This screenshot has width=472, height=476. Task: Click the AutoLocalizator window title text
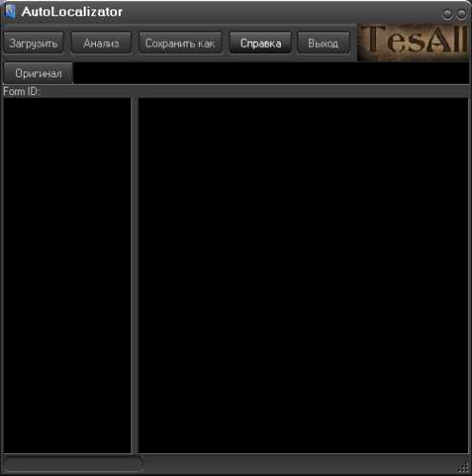tap(72, 11)
